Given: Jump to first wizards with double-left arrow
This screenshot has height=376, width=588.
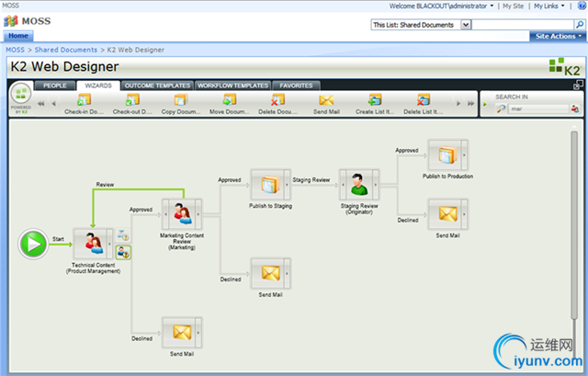Looking at the screenshot, I should click(x=40, y=104).
